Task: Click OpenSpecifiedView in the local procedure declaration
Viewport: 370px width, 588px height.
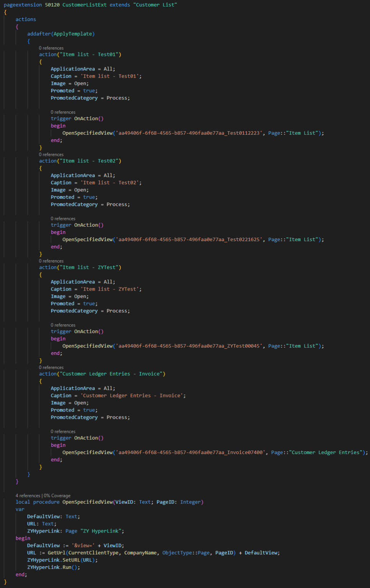Action: (88, 502)
